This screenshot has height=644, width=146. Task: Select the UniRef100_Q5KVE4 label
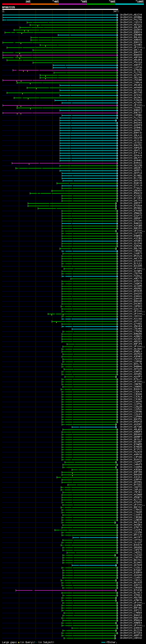131,326
